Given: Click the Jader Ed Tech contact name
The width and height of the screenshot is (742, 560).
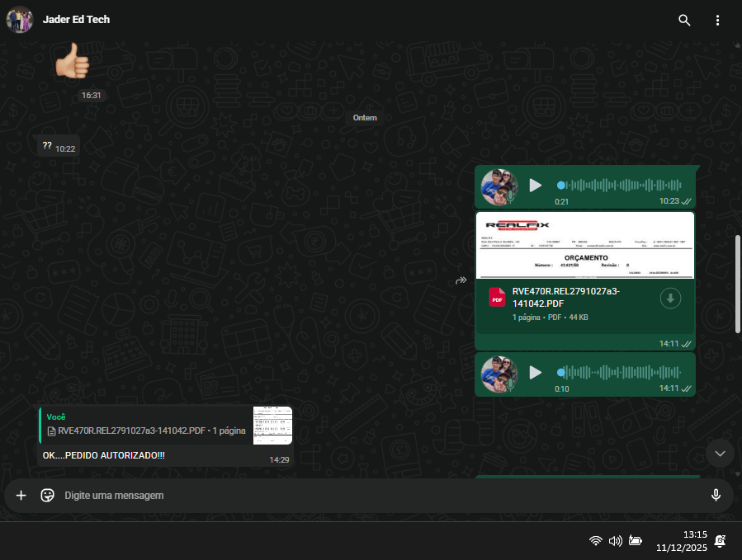Looking at the screenshot, I should pyautogui.click(x=76, y=20).
